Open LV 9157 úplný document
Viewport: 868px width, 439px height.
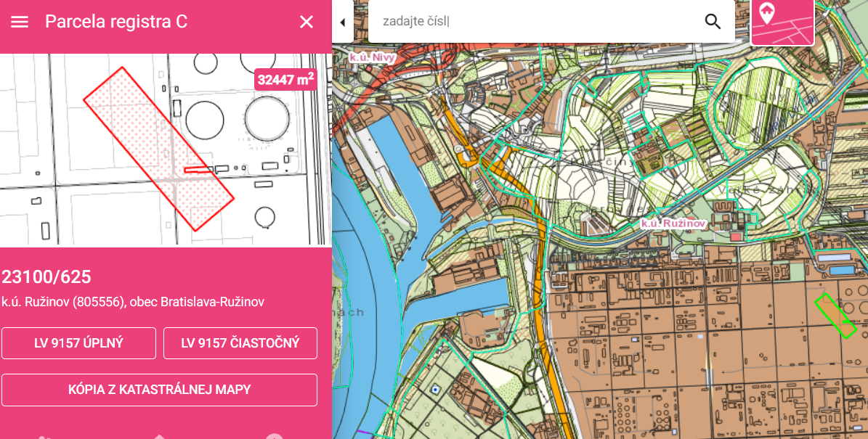point(78,343)
